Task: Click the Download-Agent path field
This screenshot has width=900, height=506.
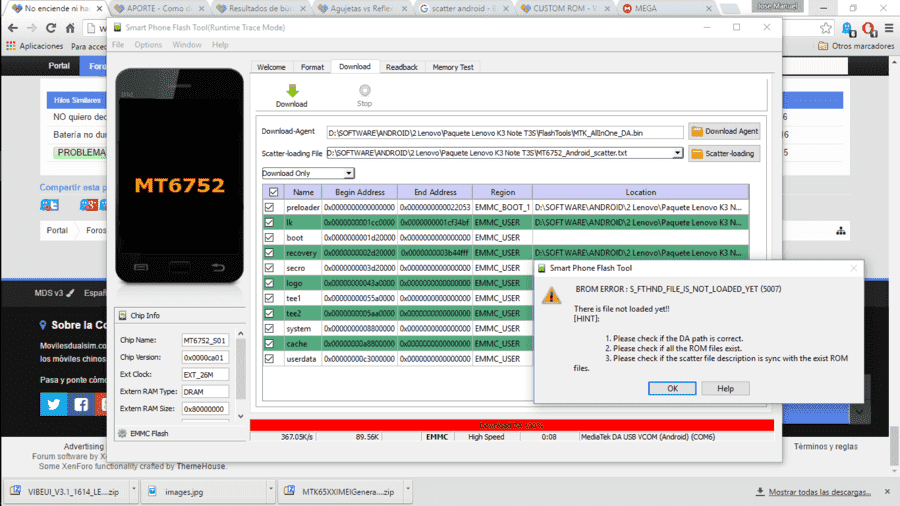Action: (x=505, y=133)
